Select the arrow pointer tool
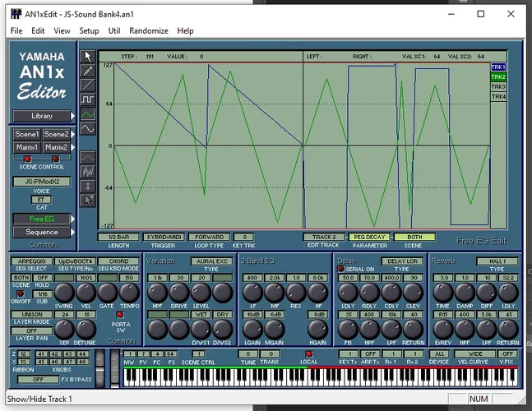The height and width of the screenshot is (411, 532). click(88, 57)
